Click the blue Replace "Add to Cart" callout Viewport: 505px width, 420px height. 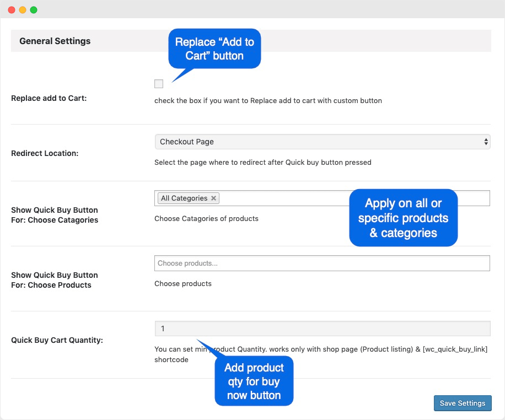[x=214, y=49]
